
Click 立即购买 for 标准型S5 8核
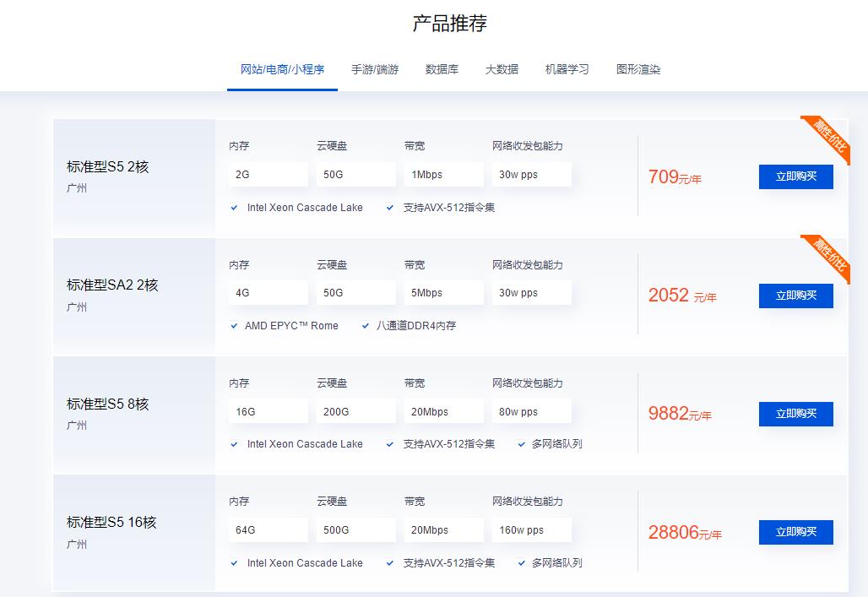pos(796,414)
